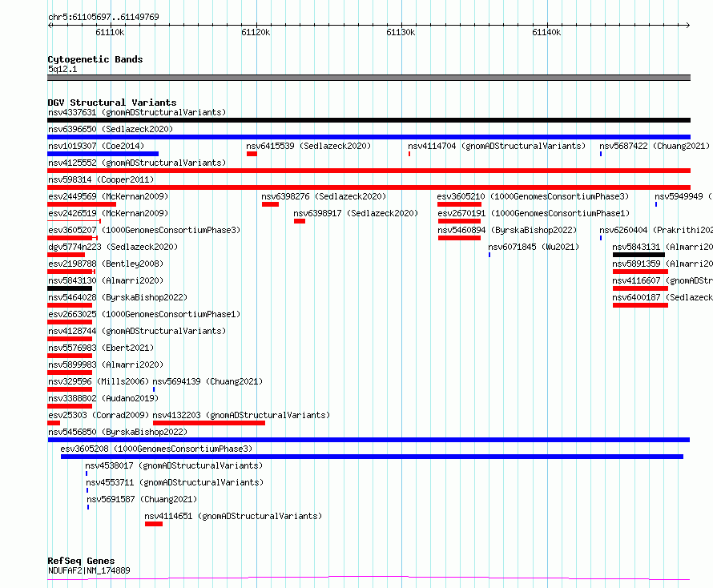Select nsv4125552 variant label
The image size is (713, 588).
pyautogui.click(x=137, y=163)
